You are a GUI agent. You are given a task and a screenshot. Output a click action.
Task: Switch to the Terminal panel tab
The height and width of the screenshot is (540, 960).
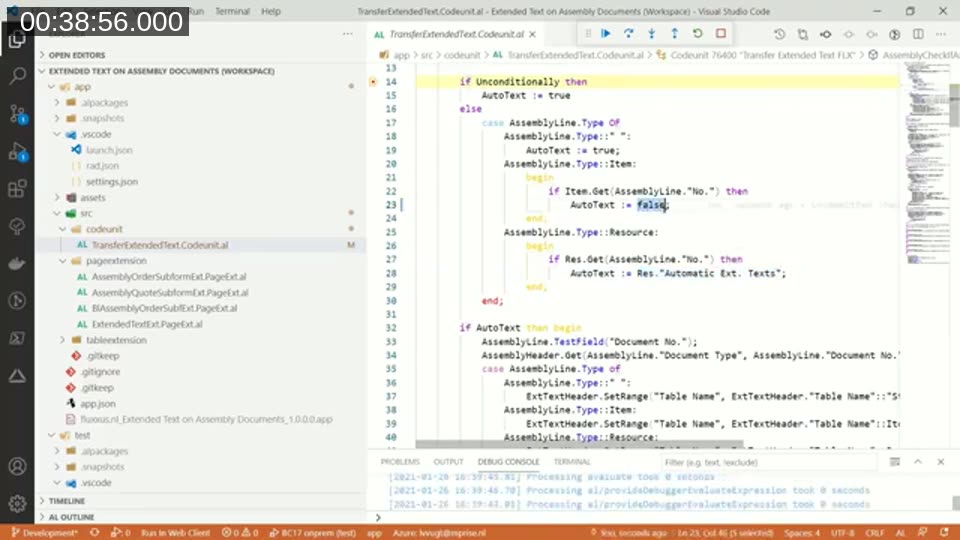[x=572, y=462]
